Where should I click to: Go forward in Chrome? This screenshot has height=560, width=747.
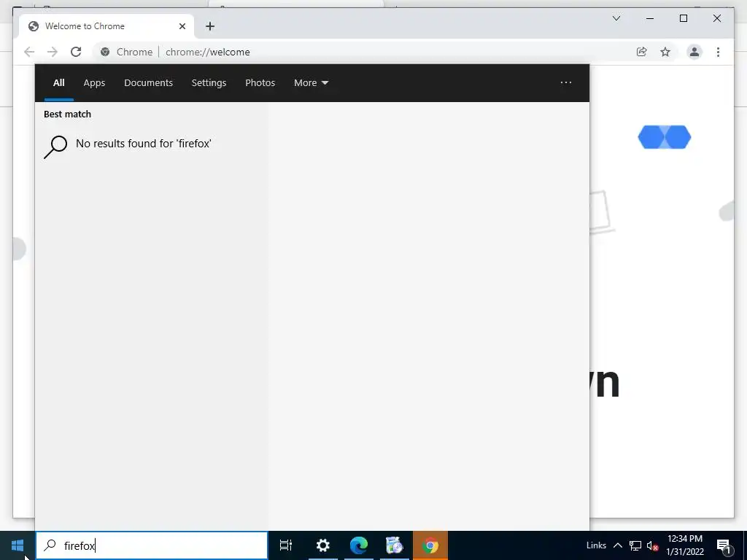(53, 52)
